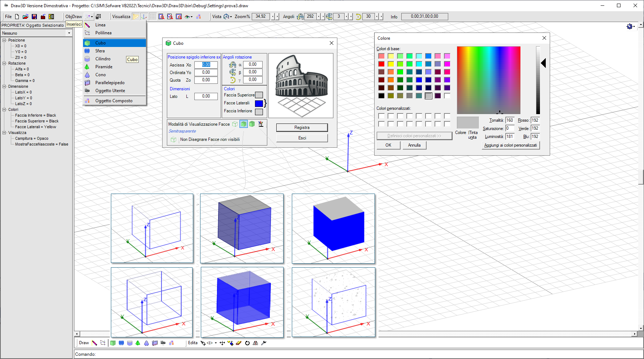Click the move arrows icon in the Edita toolbar
Screen dimensions: 644x359
(x=222, y=343)
